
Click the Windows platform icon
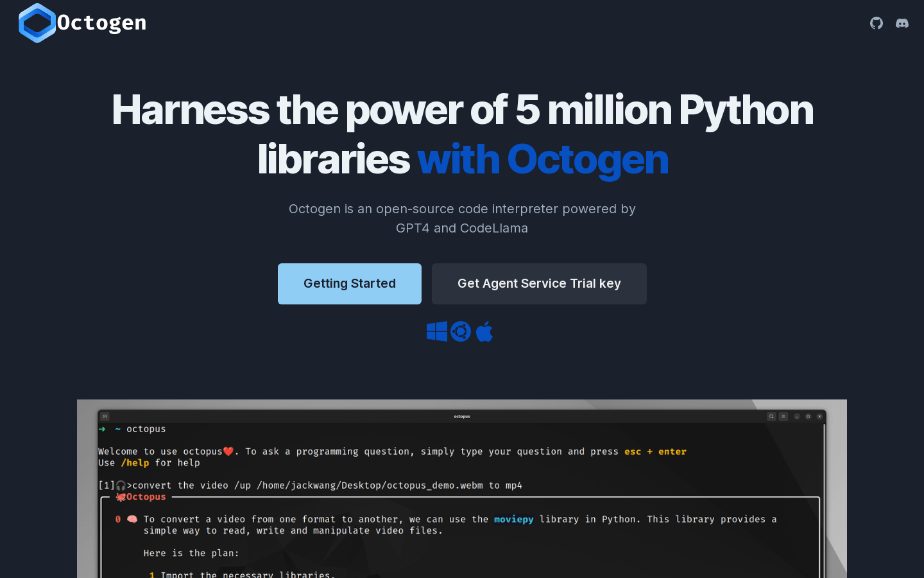coord(437,331)
